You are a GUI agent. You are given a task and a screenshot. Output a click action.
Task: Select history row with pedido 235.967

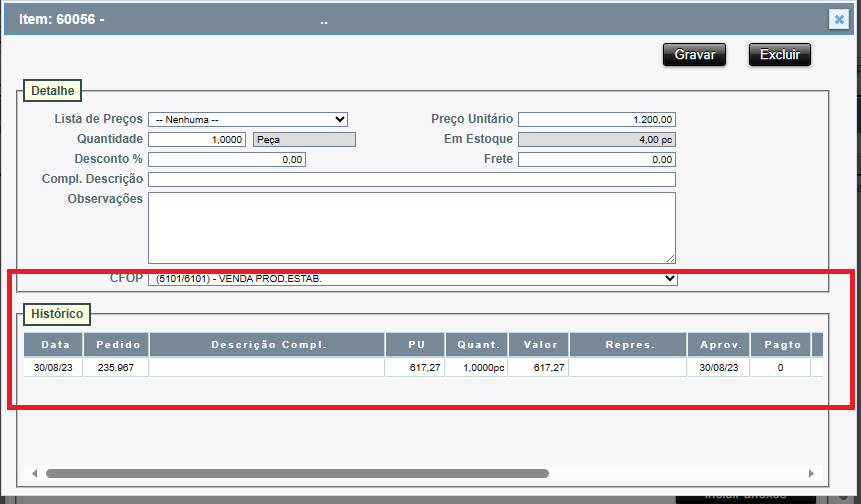(118, 368)
